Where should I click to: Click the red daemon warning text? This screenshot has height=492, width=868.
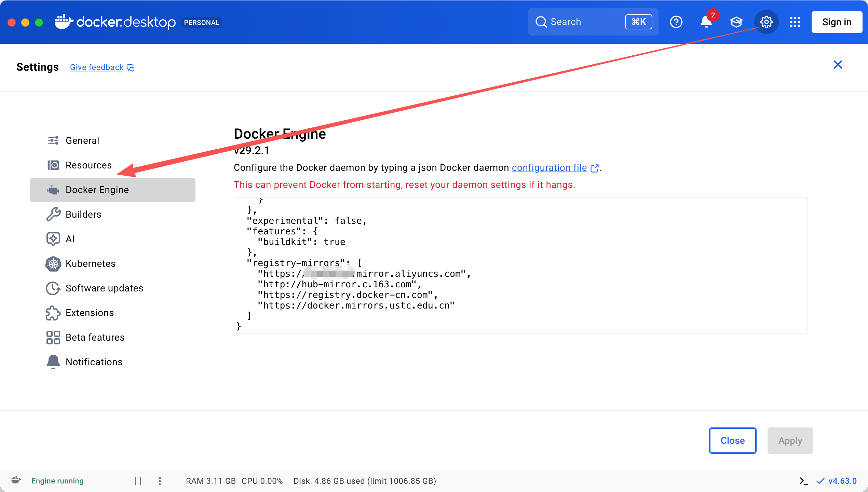[x=404, y=184]
